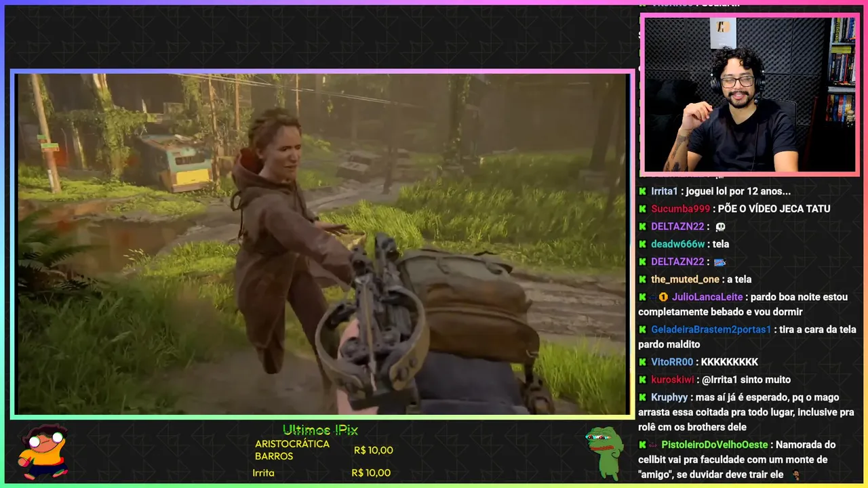Click the Kick badge beside JulioLancaLeite

[x=642, y=297]
